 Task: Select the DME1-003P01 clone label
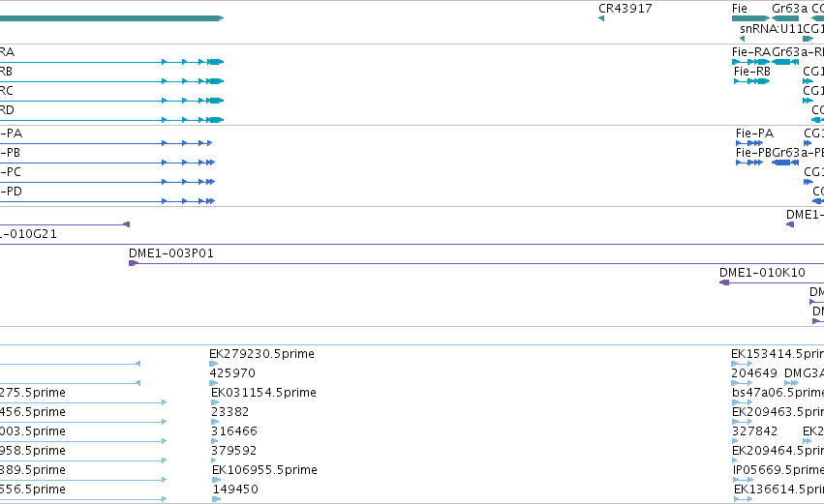[x=171, y=253]
